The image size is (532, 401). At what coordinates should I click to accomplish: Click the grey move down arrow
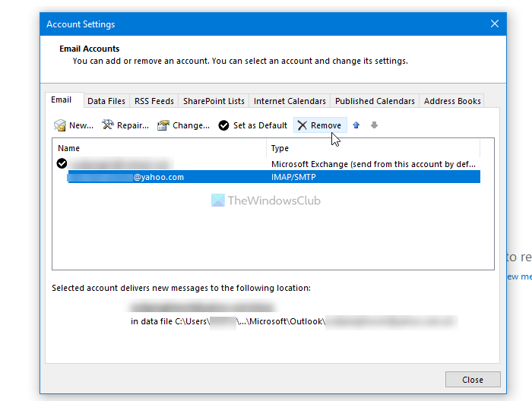(374, 125)
